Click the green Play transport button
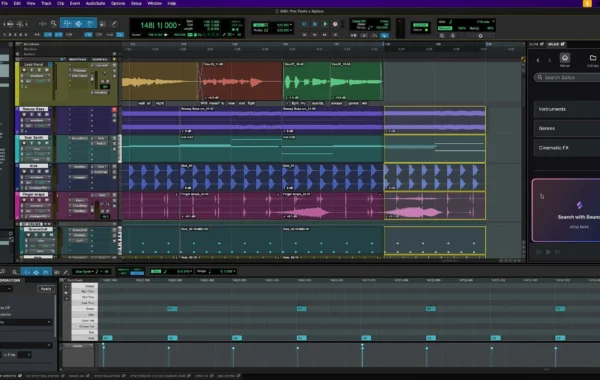Image resolution: width=600 pixels, height=380 pixels. [325, 24]
